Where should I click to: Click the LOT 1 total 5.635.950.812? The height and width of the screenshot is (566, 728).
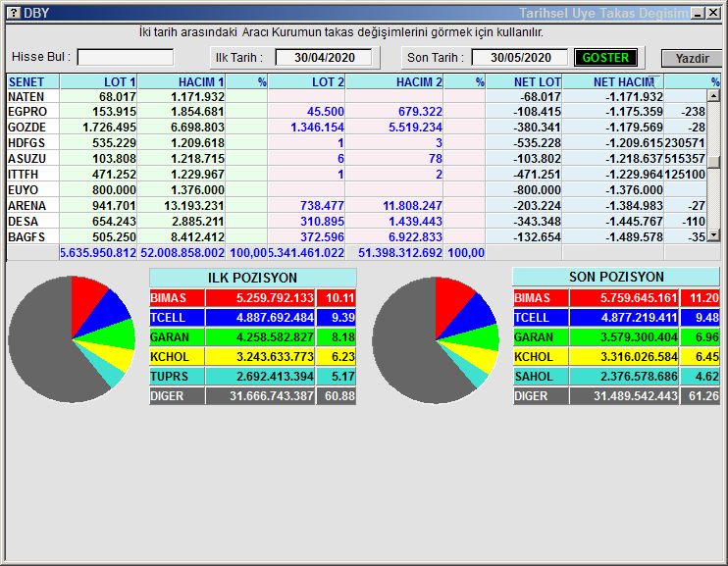[98, 253]
